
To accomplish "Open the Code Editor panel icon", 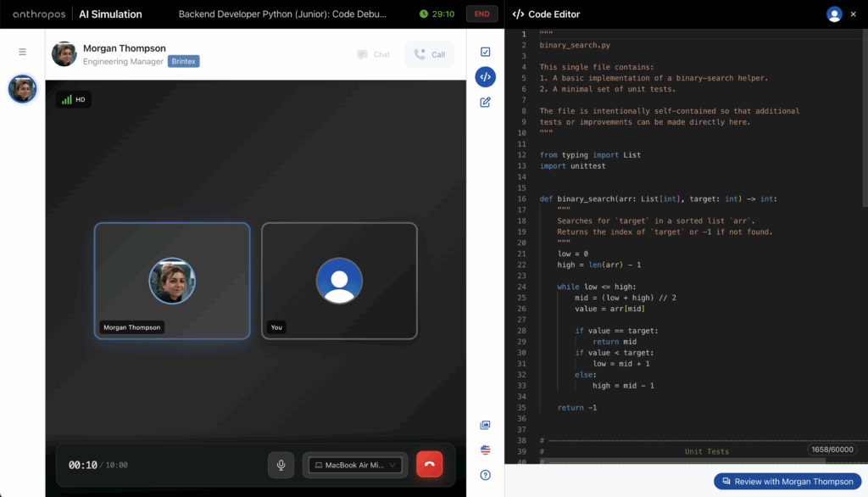I will [485, 77].
